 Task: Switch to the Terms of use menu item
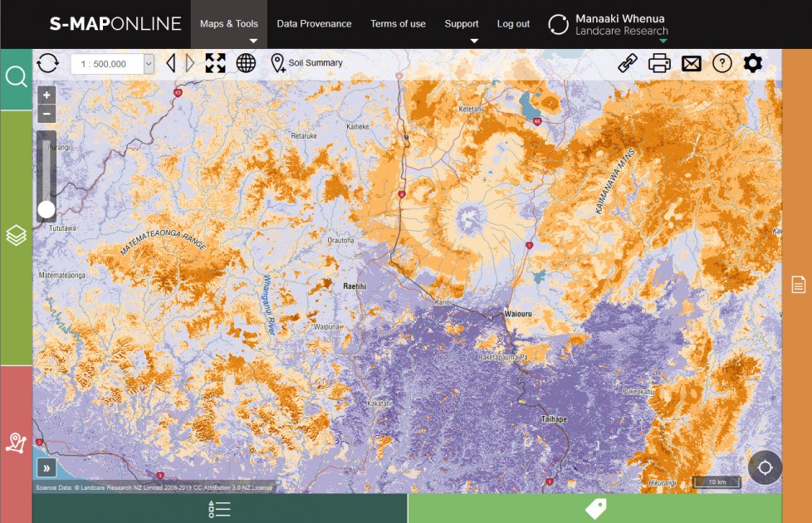(x=398, y=24)
